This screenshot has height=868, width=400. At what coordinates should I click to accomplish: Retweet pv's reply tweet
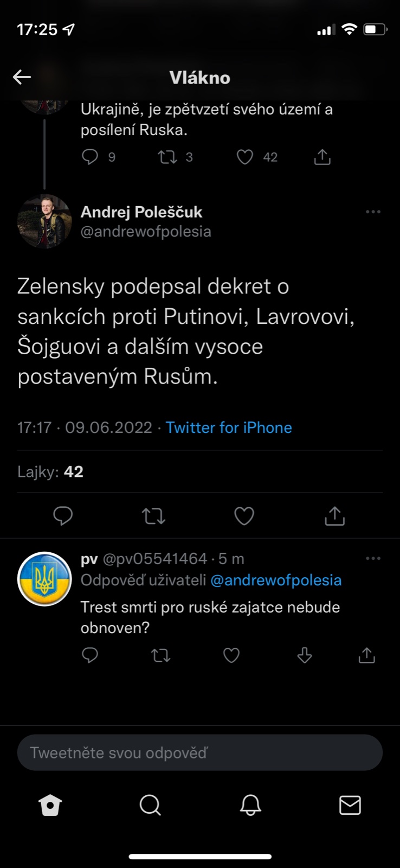[x=160, y=655]
